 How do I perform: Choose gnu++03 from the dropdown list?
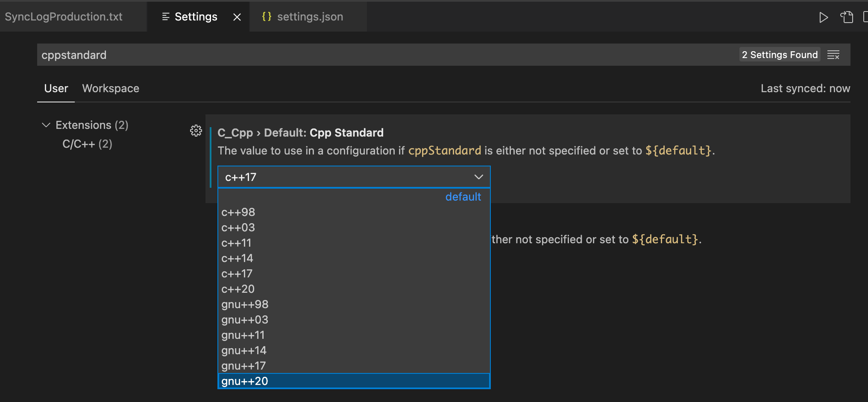pyautogui.click(x=354, y=320)
